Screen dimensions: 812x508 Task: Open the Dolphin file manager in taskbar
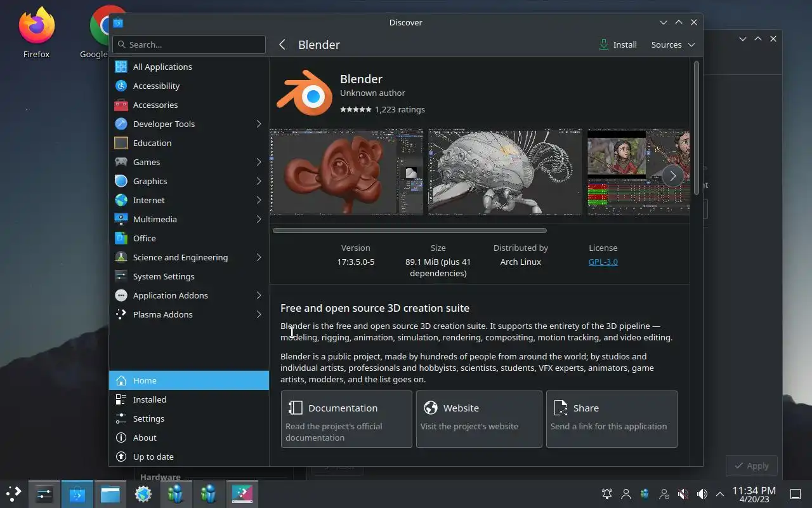[110, 493]
